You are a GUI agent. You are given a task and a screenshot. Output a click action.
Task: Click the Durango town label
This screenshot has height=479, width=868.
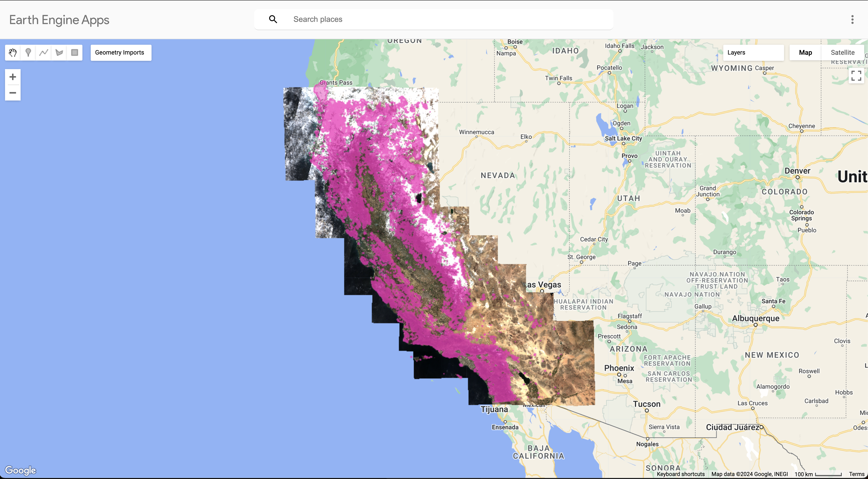pos(725,252)
